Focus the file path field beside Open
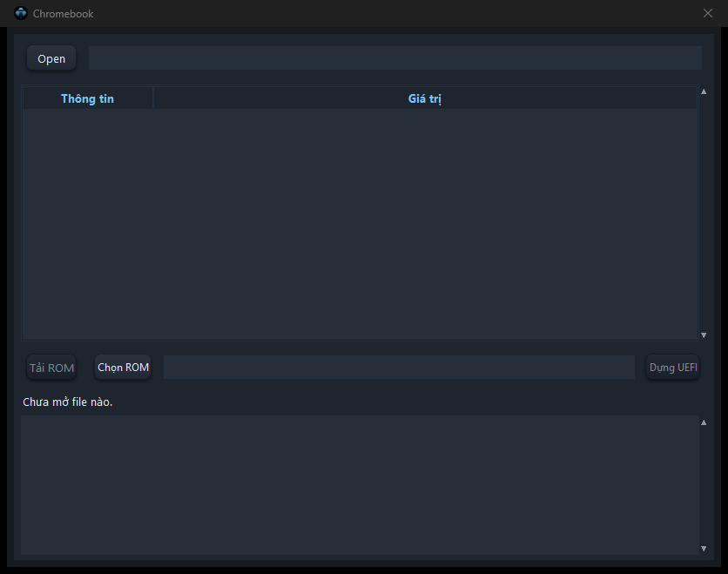 click(395, 58)
